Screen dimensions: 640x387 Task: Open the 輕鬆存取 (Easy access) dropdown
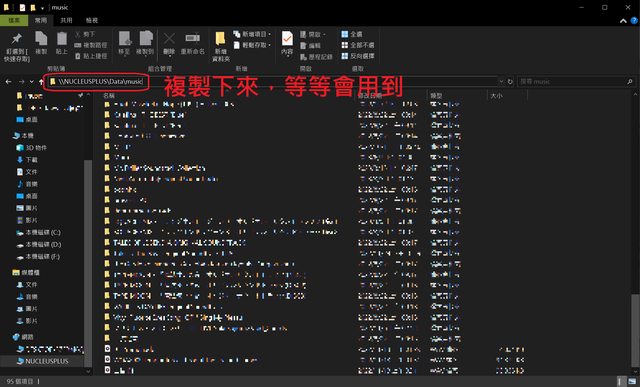253,45
